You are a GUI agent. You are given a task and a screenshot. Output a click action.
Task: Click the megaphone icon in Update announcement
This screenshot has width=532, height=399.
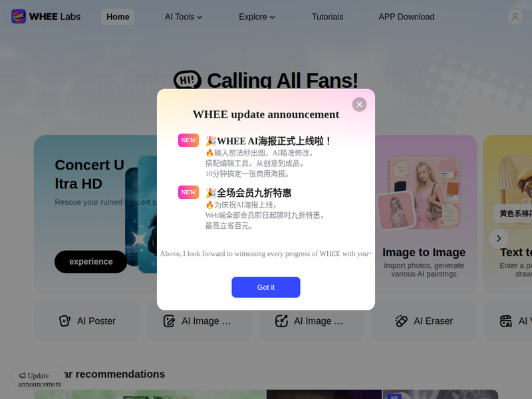(x=23, y=376)
